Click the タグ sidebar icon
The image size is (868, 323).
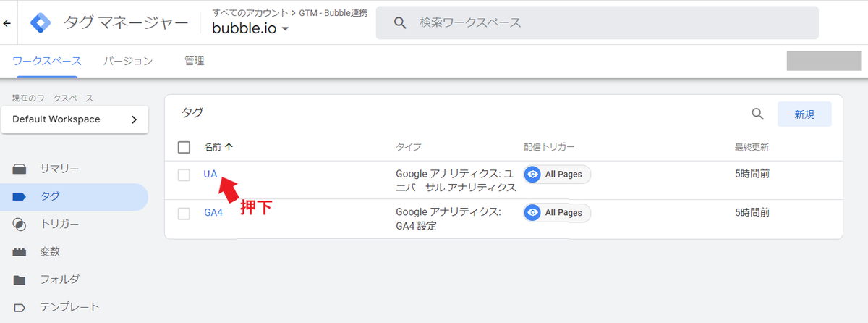(x=20, y=196)
